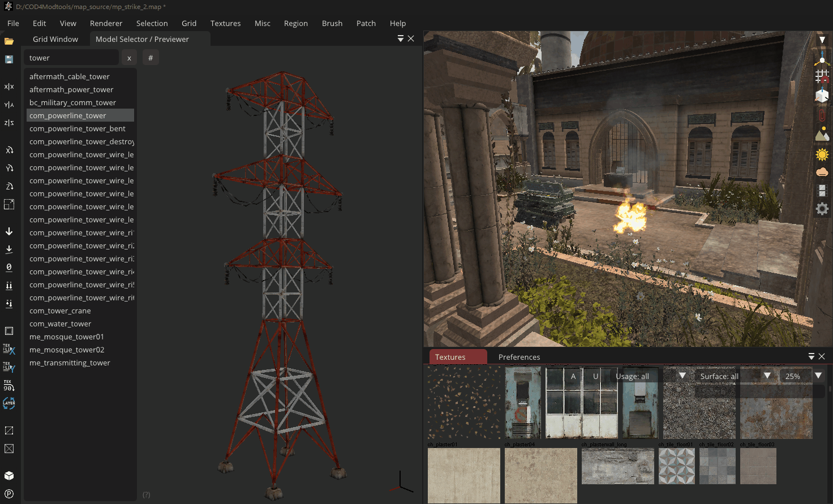This screenshot has height=504, width=833.
Task: Click the square with diagonal line icon
Action: [x=9, y=430]
